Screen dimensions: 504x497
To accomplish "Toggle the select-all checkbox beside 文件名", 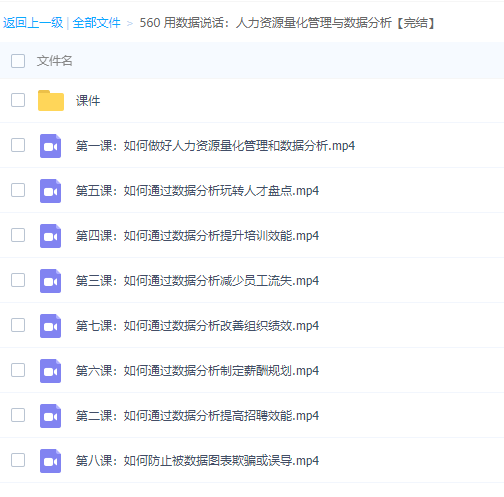I will (x=18, y=61).
